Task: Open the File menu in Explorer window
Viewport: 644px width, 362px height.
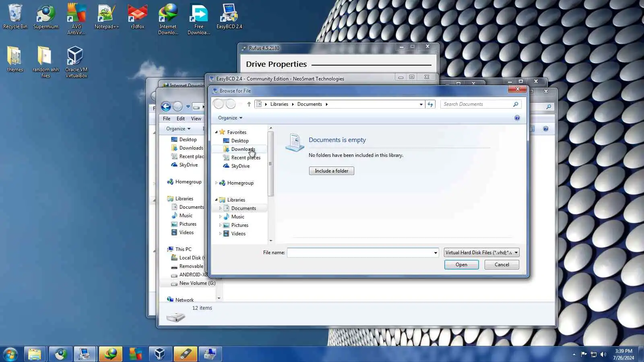Action: [167, 119]
